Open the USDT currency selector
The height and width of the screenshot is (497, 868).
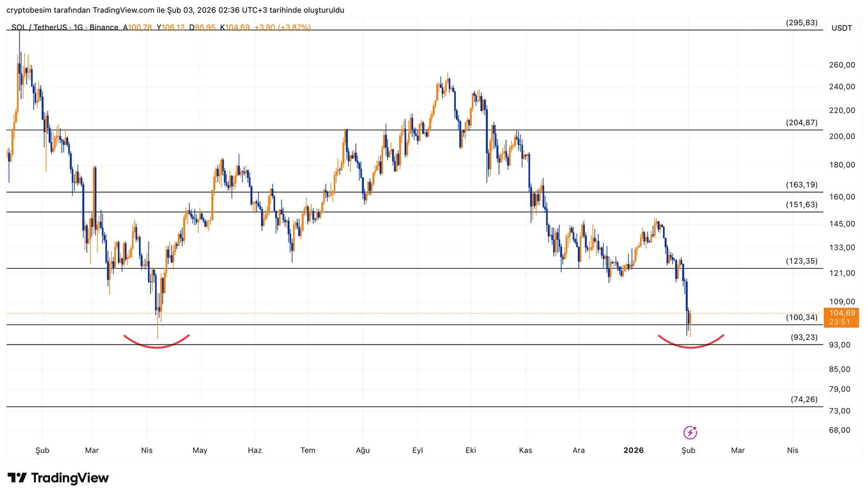[841, 28]
